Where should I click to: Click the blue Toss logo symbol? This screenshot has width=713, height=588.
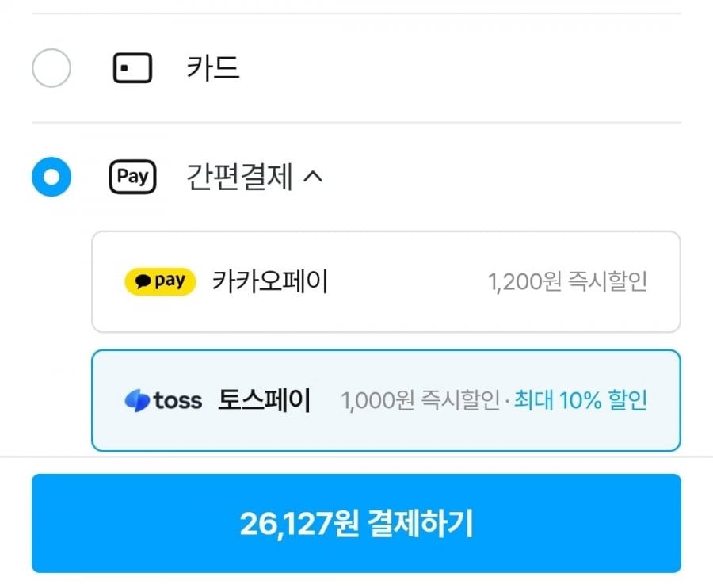pyautogui.click(x=137, y=401)
